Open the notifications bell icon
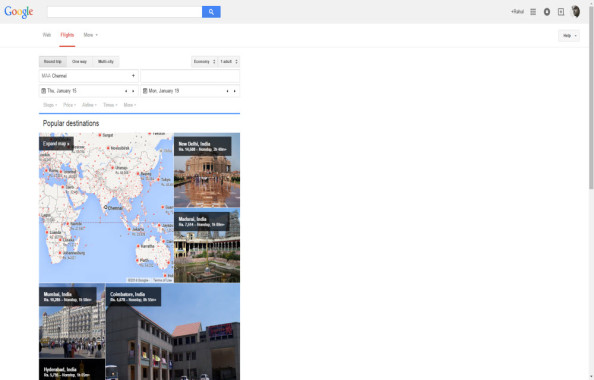This screenshot has height=380, width=594. (x=547, y=12)
